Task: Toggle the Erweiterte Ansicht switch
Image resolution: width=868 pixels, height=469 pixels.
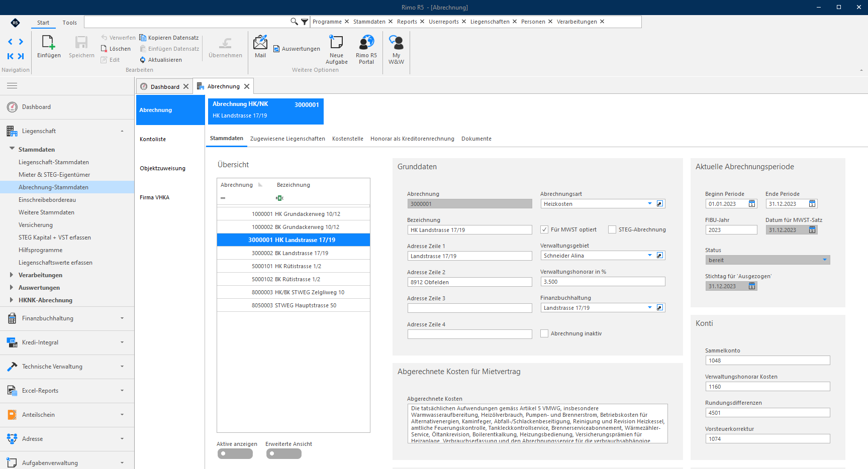Action: pos(283,453)
